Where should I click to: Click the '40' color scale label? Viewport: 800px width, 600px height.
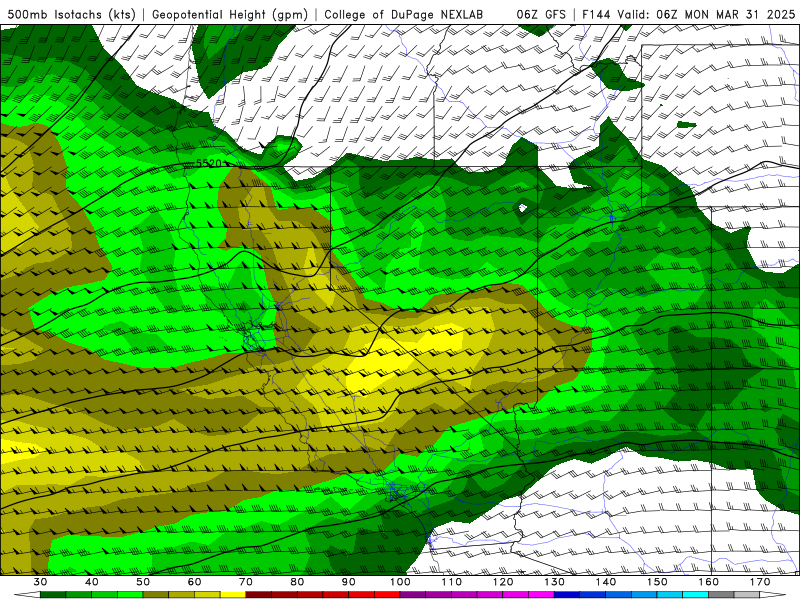click(92, 582)
